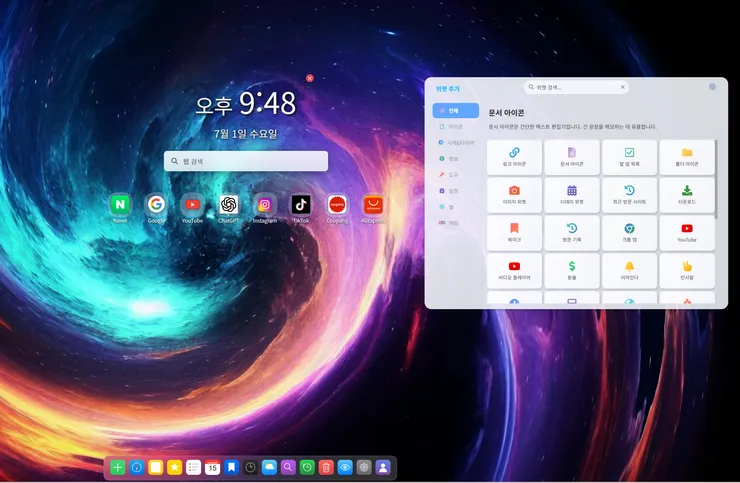Click the green plus icon in dock
The height and width of the screenshot is (483, 740).
(x=118, y=467)
